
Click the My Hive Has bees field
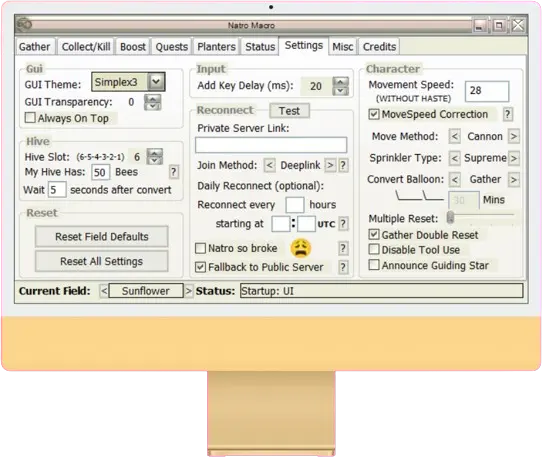point(100,172)
